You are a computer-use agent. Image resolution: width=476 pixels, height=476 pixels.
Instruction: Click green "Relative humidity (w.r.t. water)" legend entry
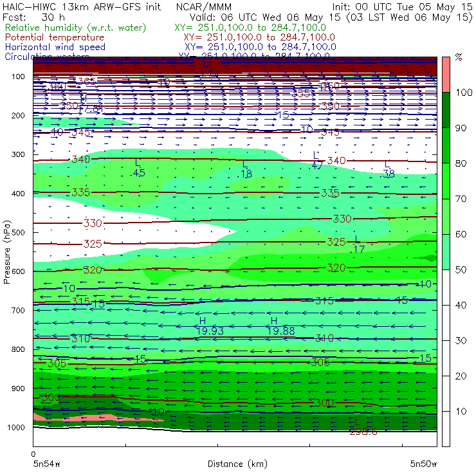[76, 28]
